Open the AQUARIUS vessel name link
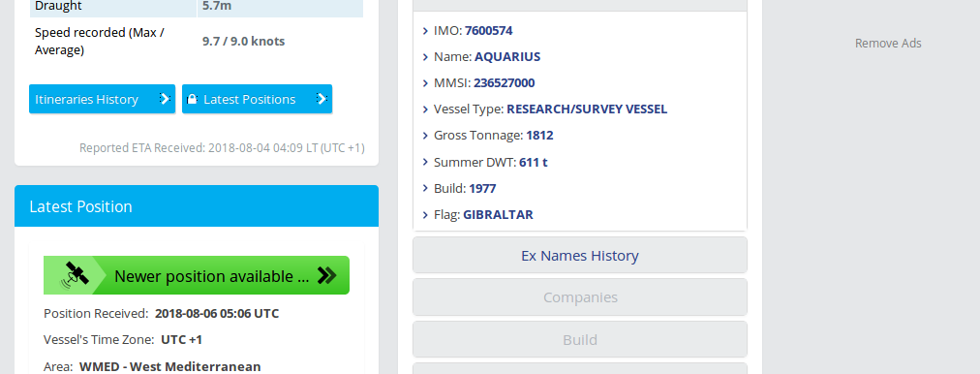The height and width of the screenshot is (374, 980). click(507, 57)
